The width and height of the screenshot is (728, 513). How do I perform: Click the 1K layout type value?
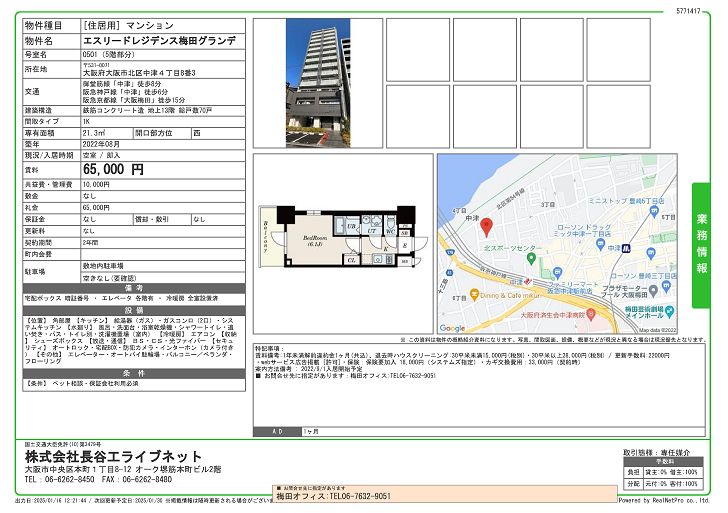(86, 122)
